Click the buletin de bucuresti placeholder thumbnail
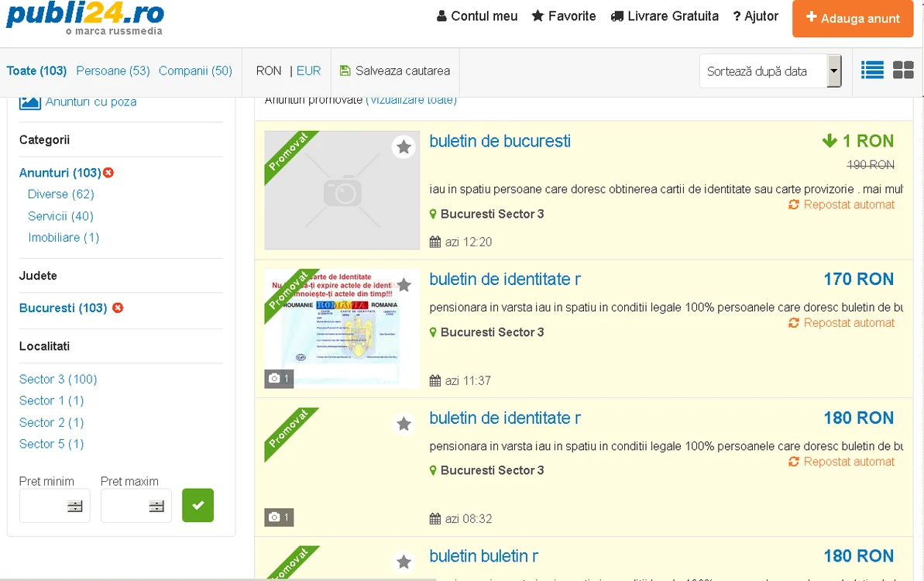 coord(342,191)
